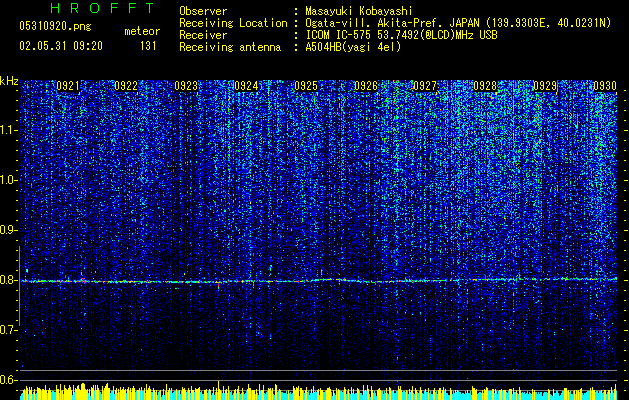Screen dimensions: 629x400
Task: Click the 0929 time marker
Action: point(545,86)
